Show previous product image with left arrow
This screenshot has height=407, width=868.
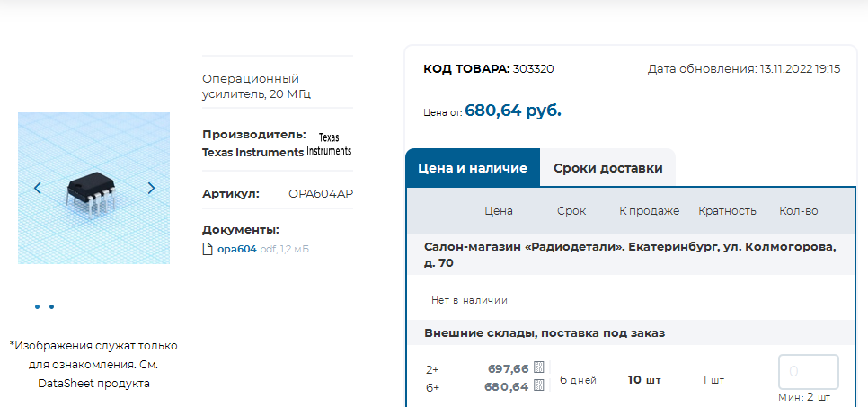(37, 189)
